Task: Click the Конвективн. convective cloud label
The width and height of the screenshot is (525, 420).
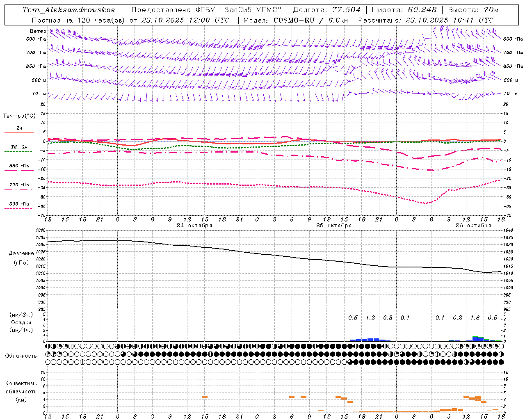Action: [21, 384]
